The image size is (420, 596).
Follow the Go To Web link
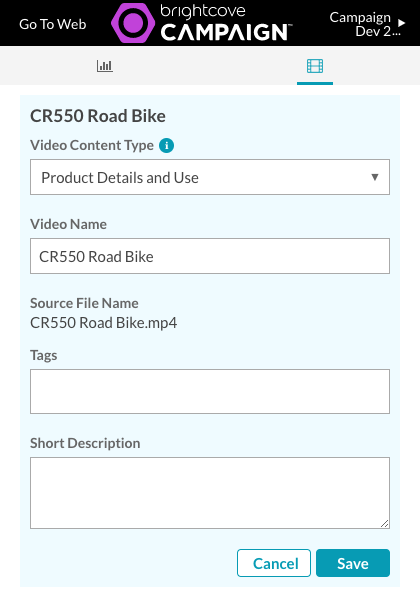(x=52, y=24)
